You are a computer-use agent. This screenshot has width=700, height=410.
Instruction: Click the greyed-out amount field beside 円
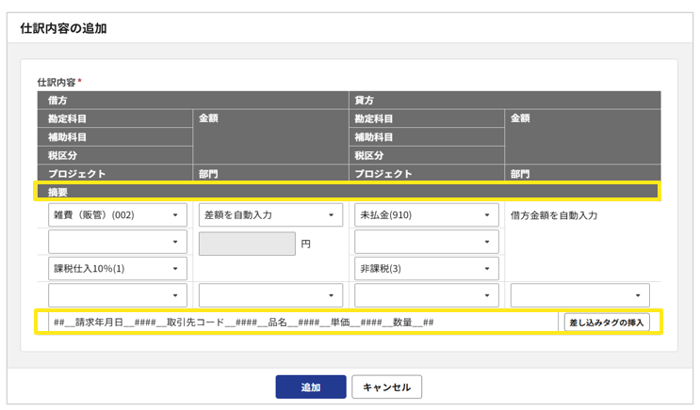tap(247, 242)
